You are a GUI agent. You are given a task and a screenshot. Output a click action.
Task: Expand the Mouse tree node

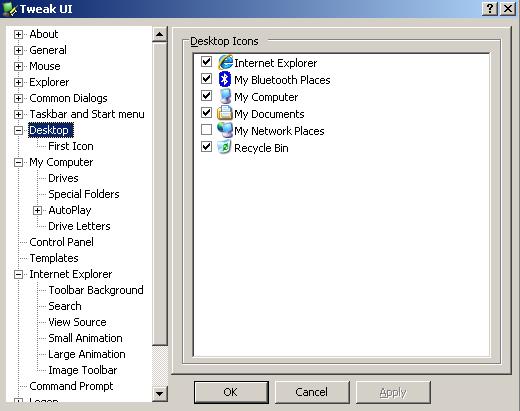point(18,66)
